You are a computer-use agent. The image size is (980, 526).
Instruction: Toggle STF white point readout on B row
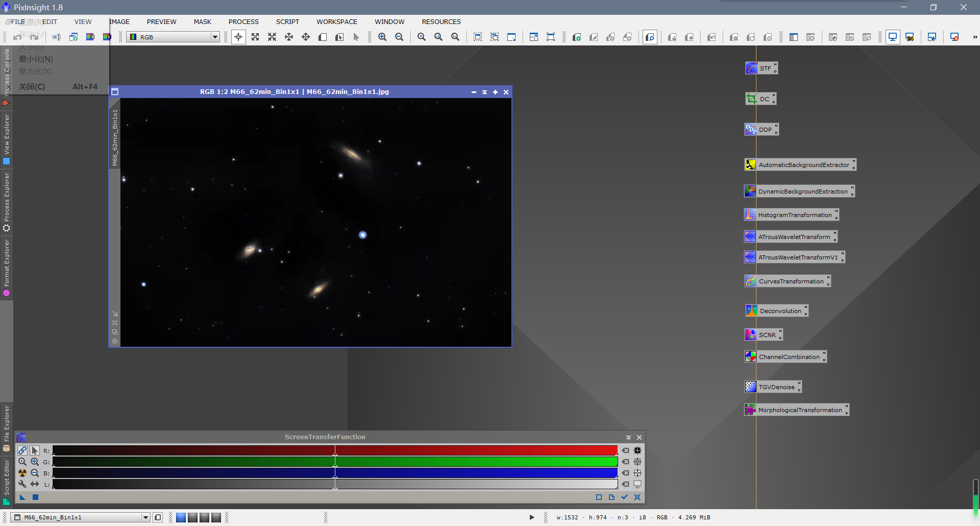[x=638, y=473]
